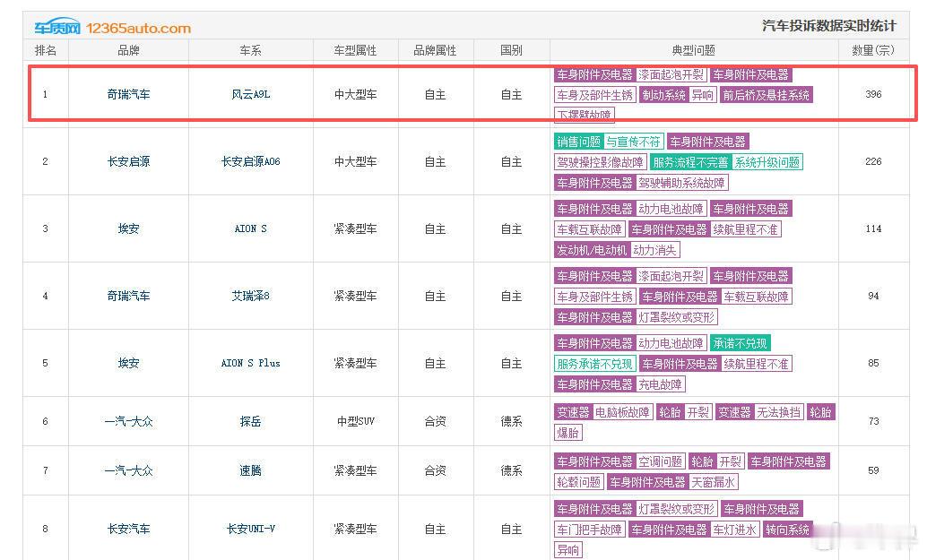The height and width of the screenshot is (560, 927).
Task: Click the 数量(宗) column header
Action: coord(873,50)
